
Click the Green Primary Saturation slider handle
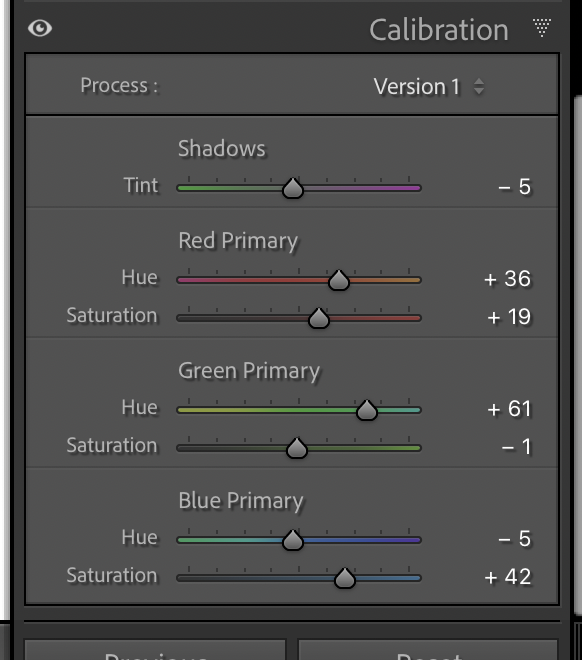tap(297, 447)
